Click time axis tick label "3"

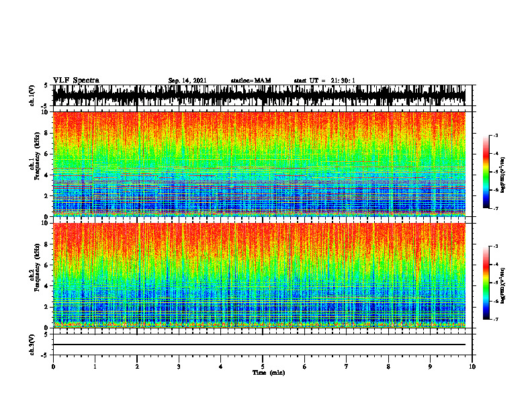pos(179,367)
